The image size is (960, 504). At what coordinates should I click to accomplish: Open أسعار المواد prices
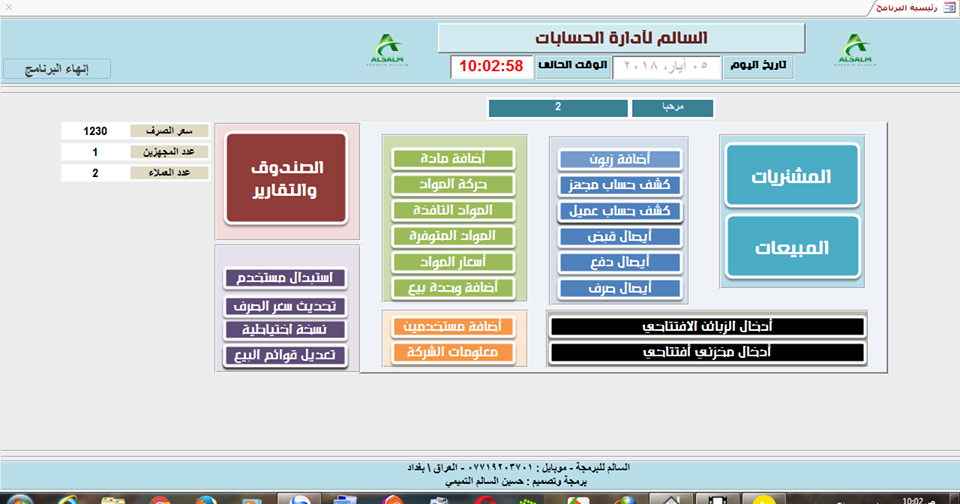point(452,262)
